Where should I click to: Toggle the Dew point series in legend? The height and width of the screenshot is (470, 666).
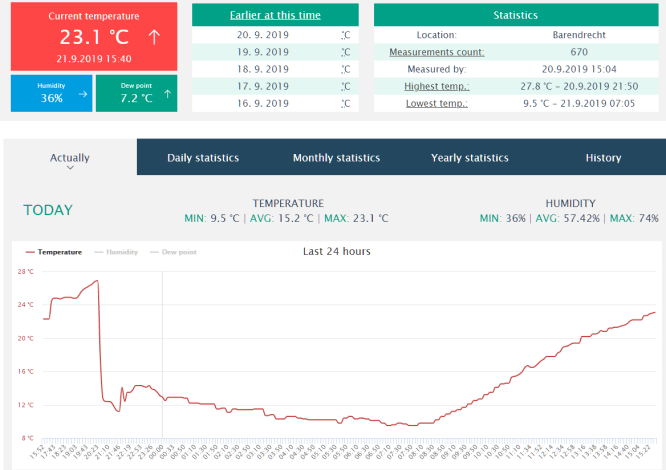point(173,252)
